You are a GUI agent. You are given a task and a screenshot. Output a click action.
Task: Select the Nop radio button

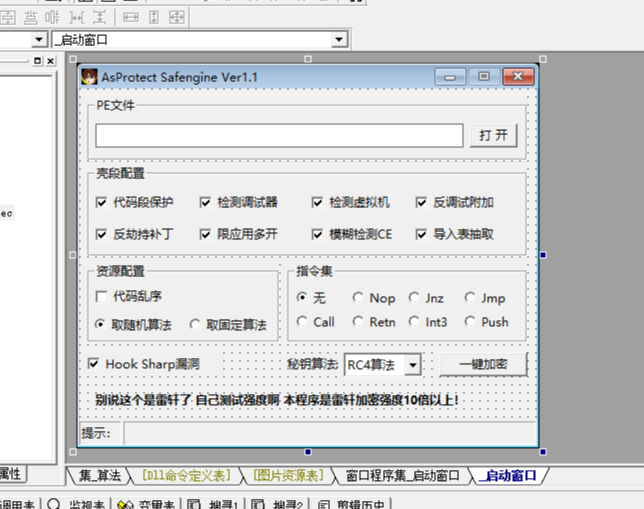[358, 297]
